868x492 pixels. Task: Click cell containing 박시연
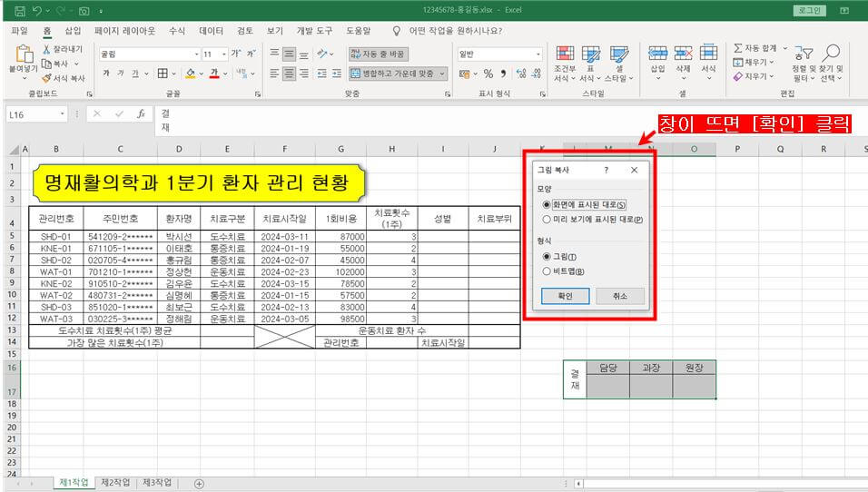pos(179,236)
